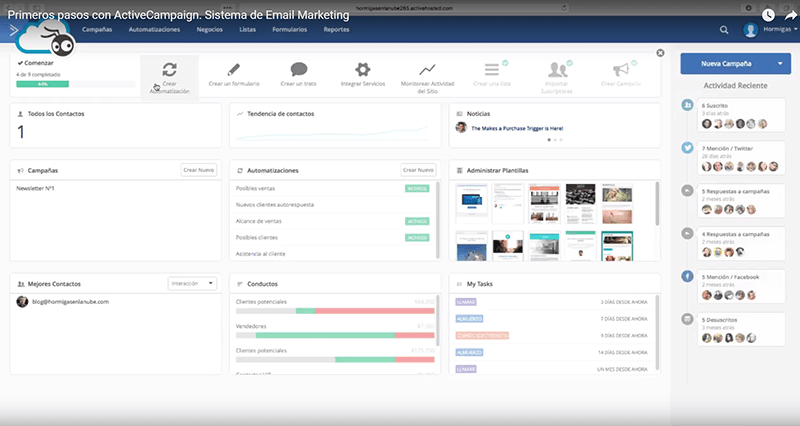The image size is (800, 426).
Task: Click the watch later clock icon
Action: click(768, 15)
